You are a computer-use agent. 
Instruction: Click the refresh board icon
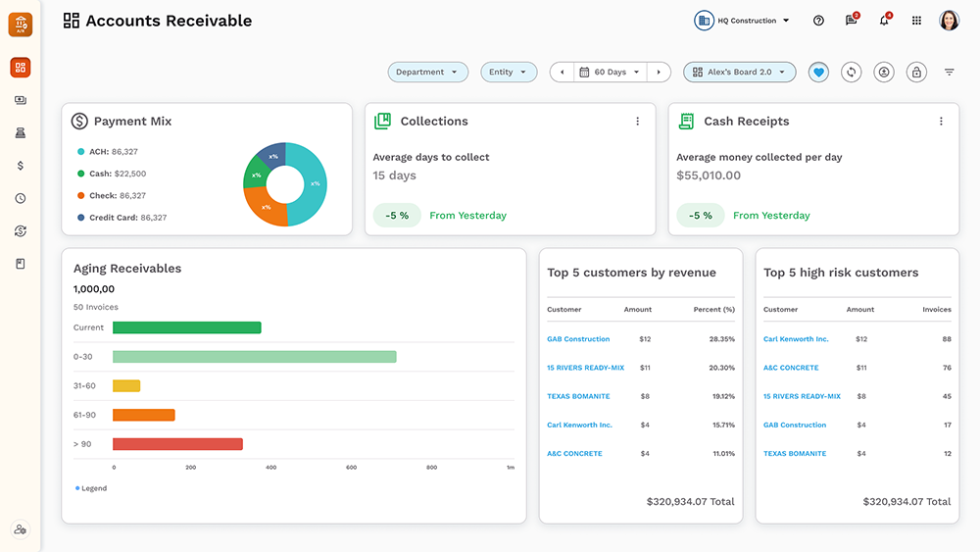(851, 73)
